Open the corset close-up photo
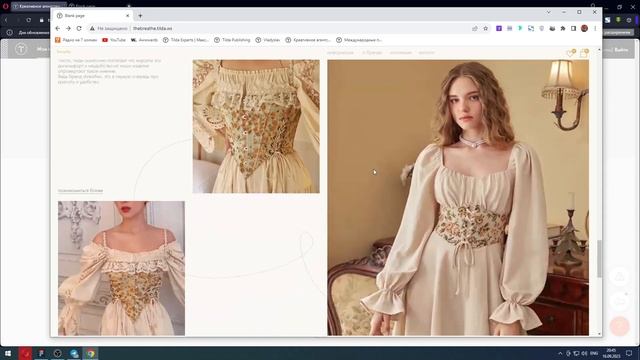Viewport: 640px width, 360px height. point(256,126)
